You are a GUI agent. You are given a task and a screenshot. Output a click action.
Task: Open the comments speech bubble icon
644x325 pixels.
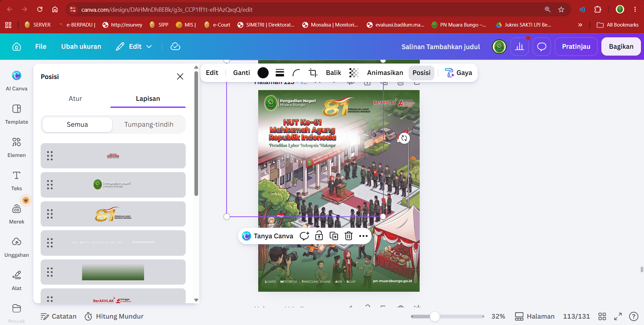pos(542,46)
